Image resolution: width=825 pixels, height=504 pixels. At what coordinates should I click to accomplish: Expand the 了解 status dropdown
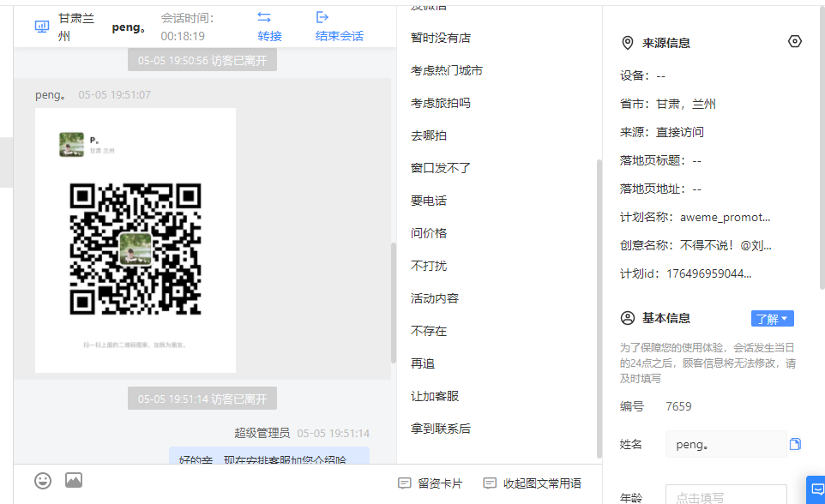[x=772, y=318]
